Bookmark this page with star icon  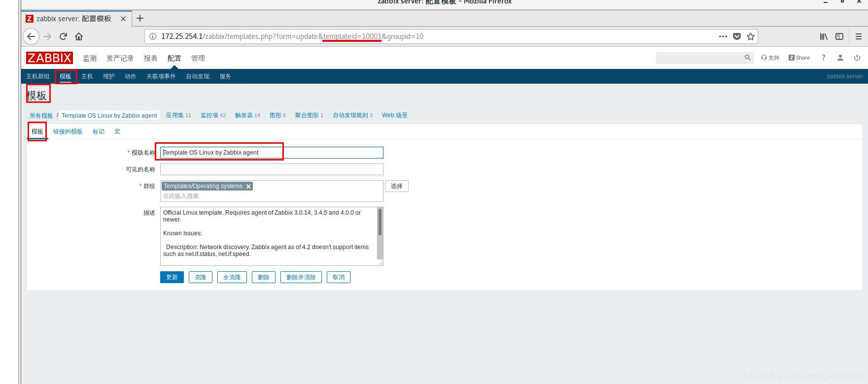point(751,36)
